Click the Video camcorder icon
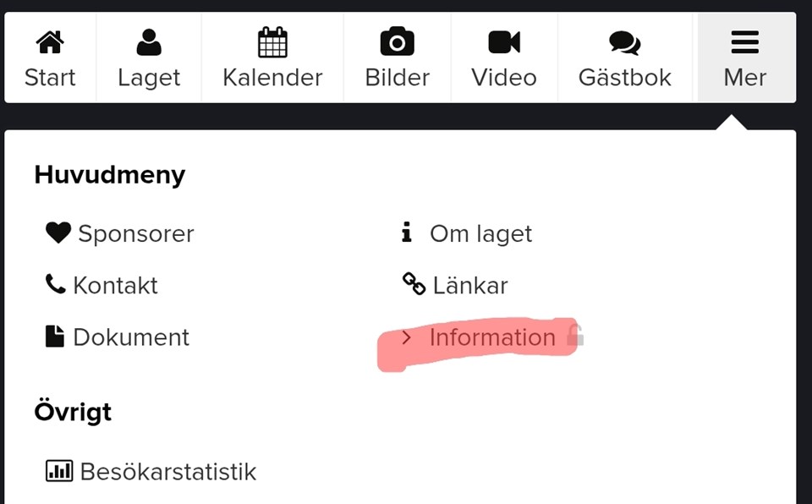 click(504, 41)
